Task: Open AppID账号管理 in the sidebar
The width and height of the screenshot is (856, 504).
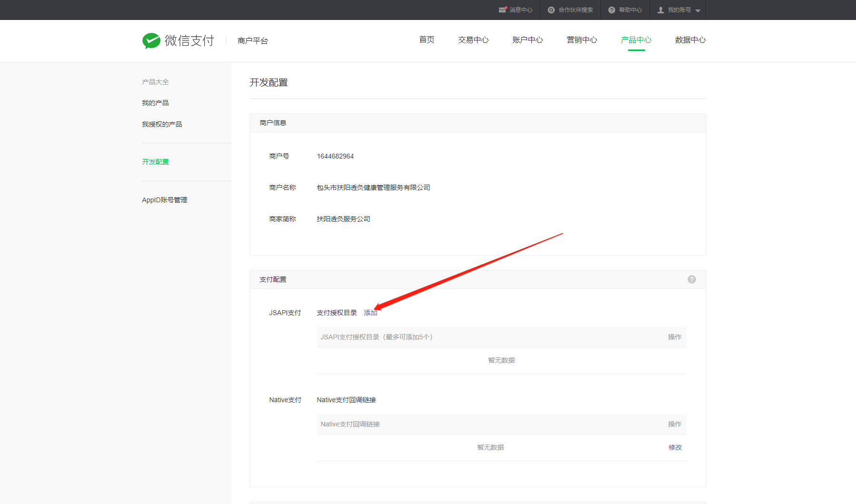Action: (x=165, y=200)
